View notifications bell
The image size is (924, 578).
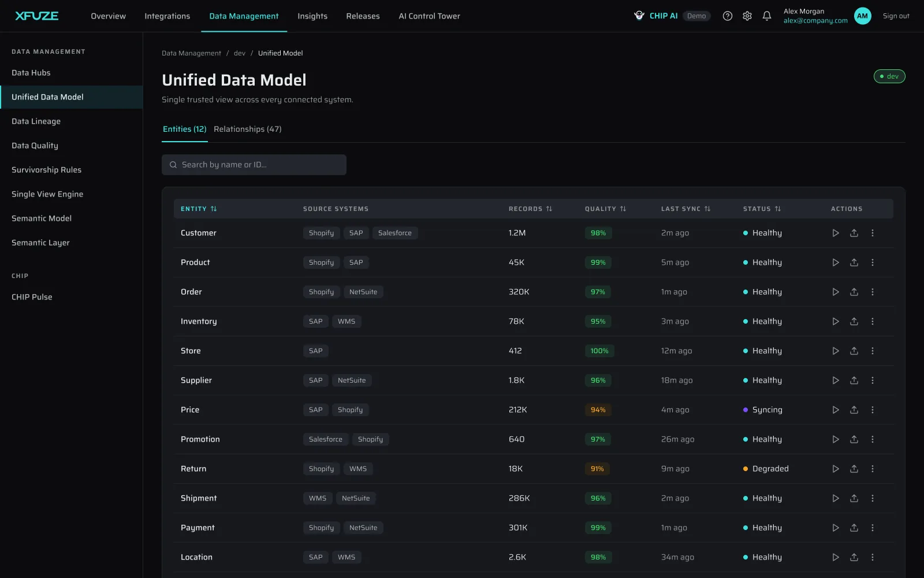[x=767, y=16]
